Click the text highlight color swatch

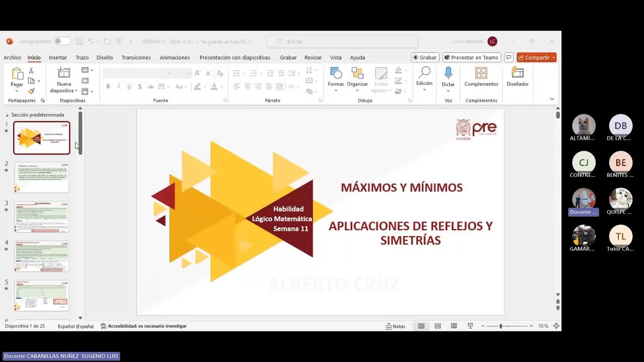(x=197, y=86)
